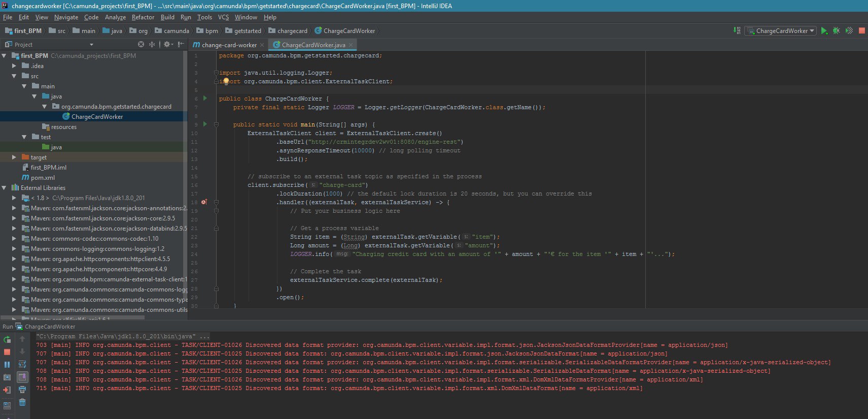Image resolution: width=868 pixels, height=419 pixels.
Task: Click the engine-rest URL string in baseUrl
Action: click(x=384, y=142)
